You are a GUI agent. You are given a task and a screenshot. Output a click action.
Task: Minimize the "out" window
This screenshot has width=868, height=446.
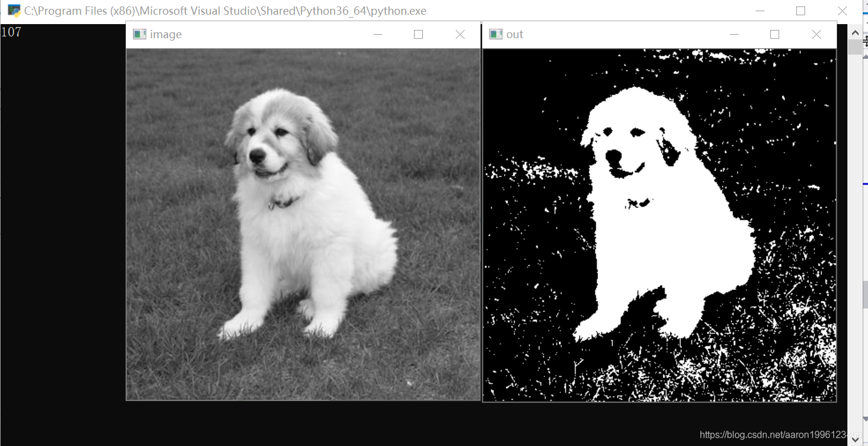point(734,35)
